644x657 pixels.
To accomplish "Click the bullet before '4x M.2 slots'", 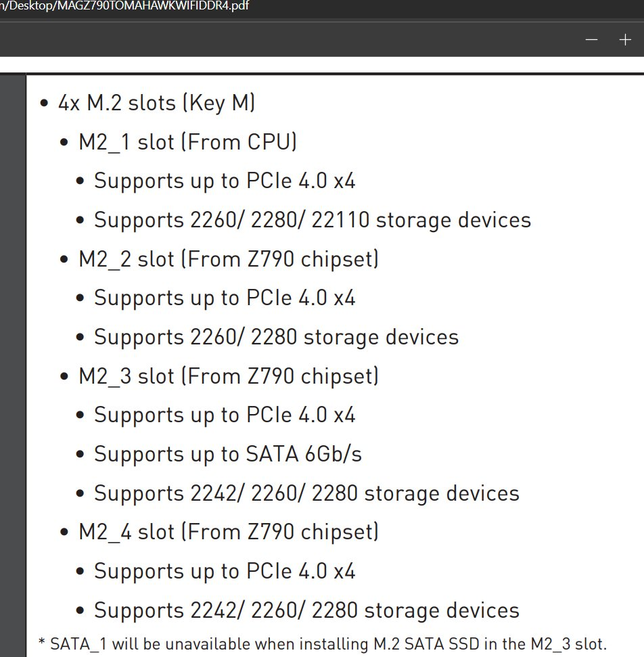I will tap(44, 103).
